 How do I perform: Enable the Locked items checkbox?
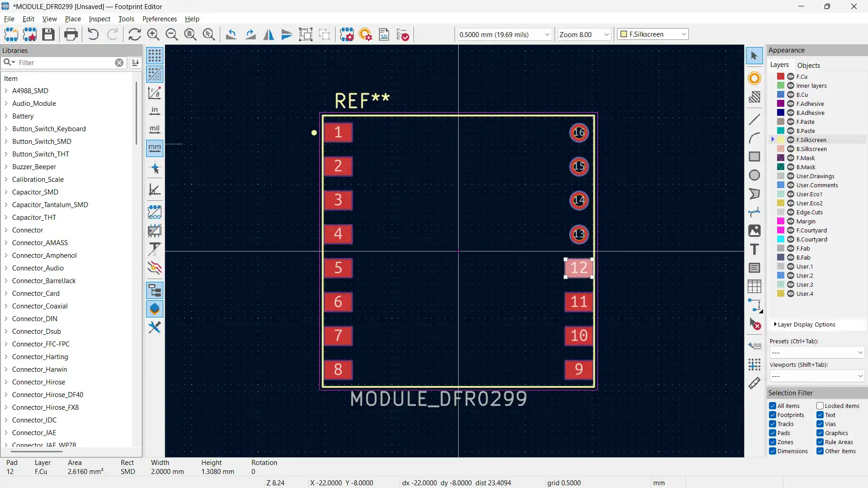(x=820, y=406)
